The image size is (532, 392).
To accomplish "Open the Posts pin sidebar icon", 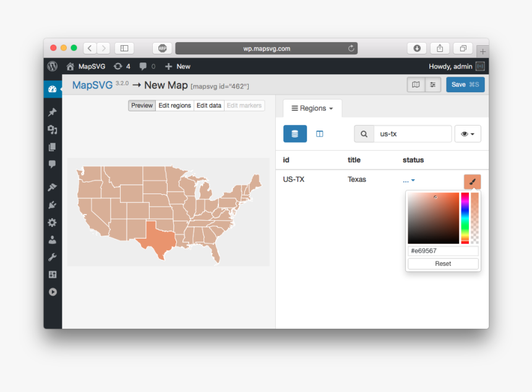I will [52, 112].
